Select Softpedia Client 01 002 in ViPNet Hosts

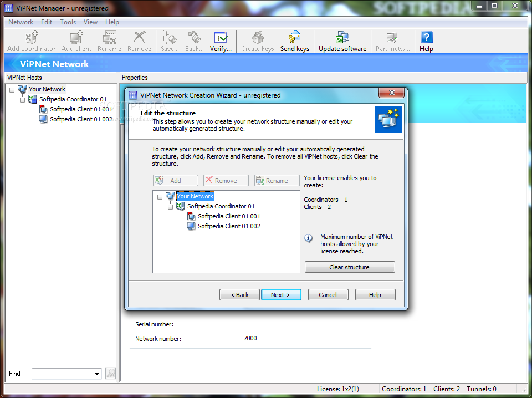(x=81, y=119)
